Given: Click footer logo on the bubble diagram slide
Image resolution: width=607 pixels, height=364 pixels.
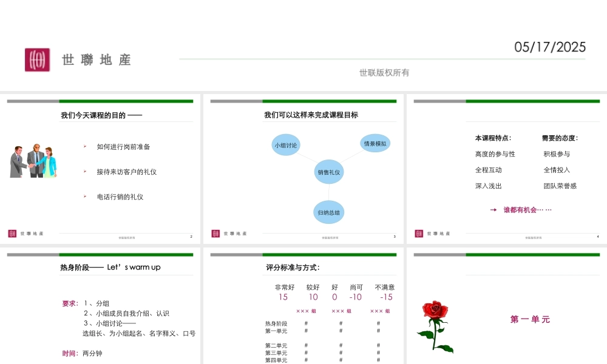Looking at the screenshot, I should [215, 234].
